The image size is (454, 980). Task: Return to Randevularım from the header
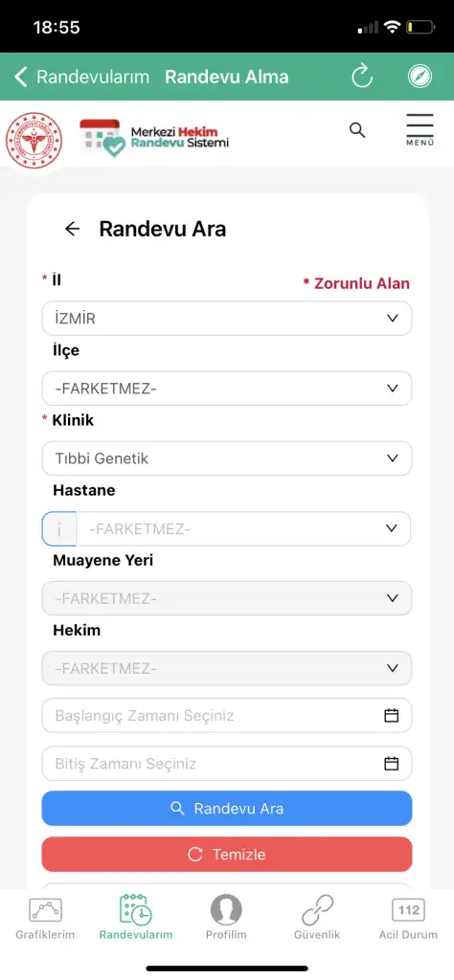pyautogui.click(x=82, y=77)
